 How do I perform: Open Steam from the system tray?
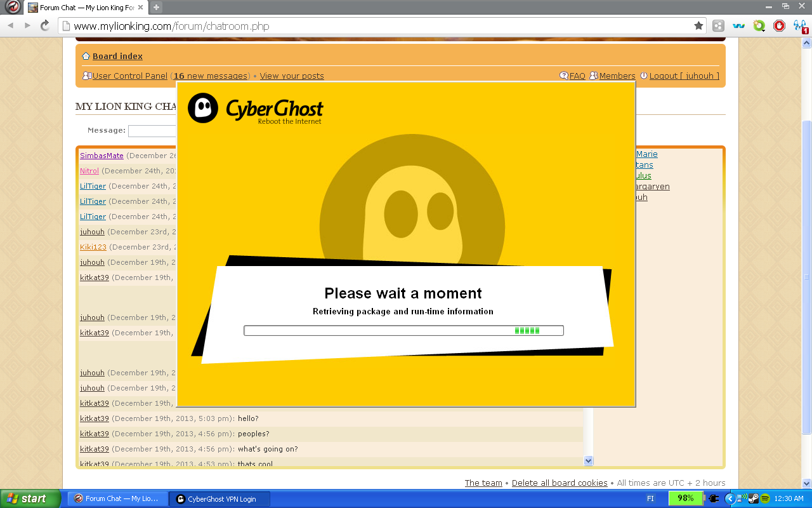coord(754,498)
